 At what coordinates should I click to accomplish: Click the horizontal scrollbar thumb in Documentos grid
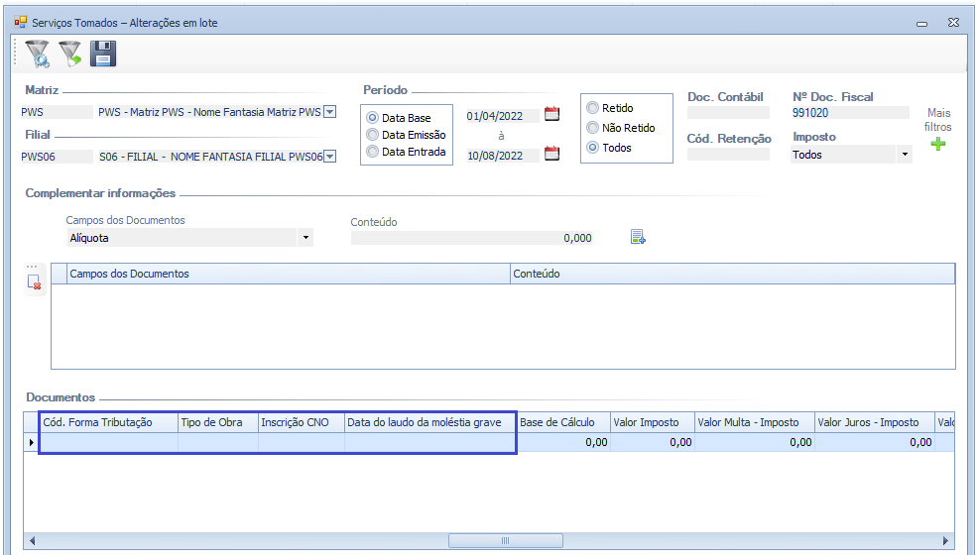click(x=505, y=541)
